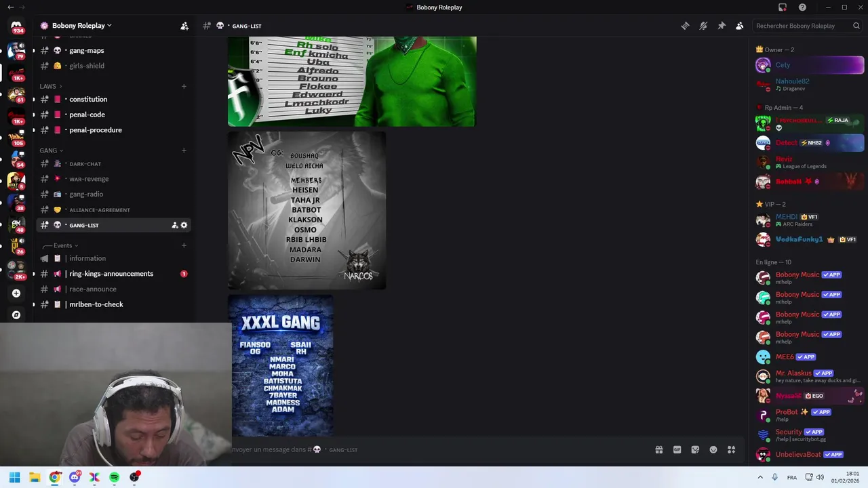Screen dimensions: 868x488
Task: Open the alliance-agreement channel
Action: pyautogui.click(x=113, y=209)
